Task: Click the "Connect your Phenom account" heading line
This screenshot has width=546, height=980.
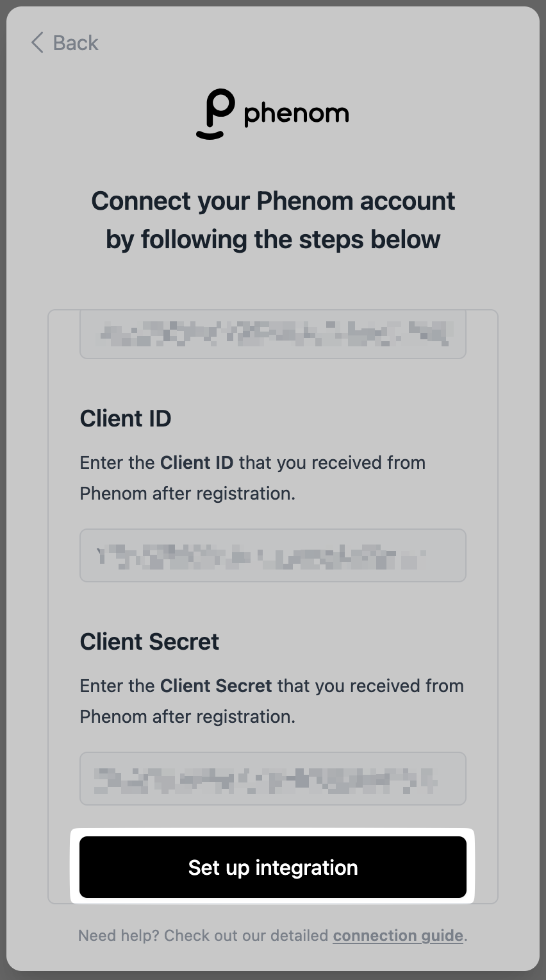Action: click(273, 201)
